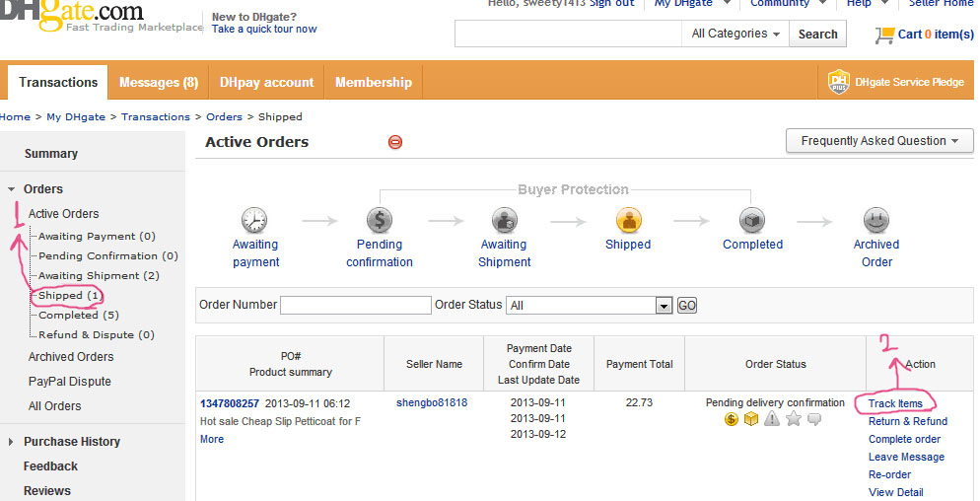Click the orange Shipped stage icon
Image resolution: width=980 pixels, height=501 pixels.
click(x=628, y=220)
